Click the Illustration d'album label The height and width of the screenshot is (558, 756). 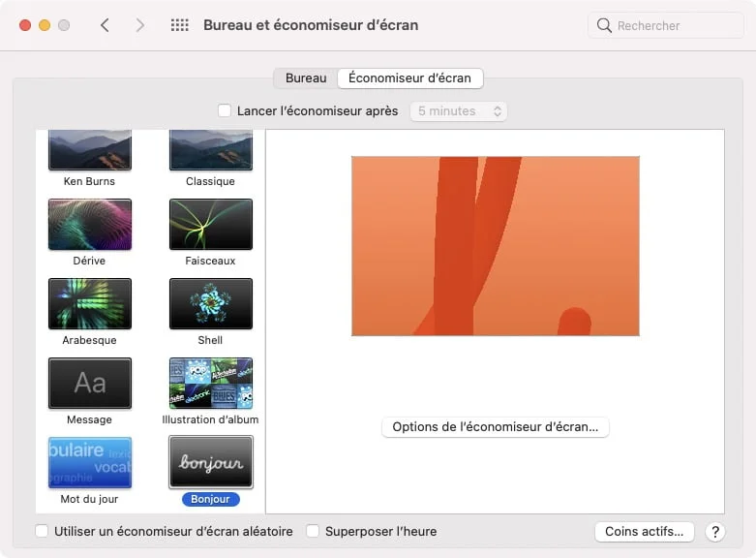(x=210, y=419)
